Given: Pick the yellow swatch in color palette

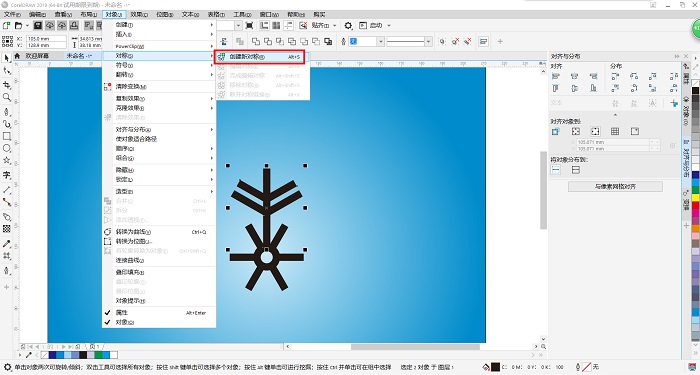Looking at the screenshot, I should coord(696,197).
